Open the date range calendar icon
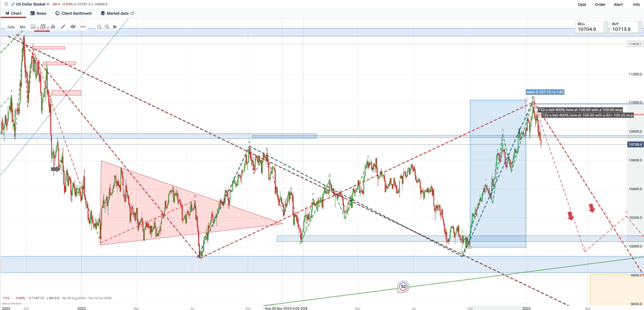Viewport: 644px width, 310px height. click(33, 27)
